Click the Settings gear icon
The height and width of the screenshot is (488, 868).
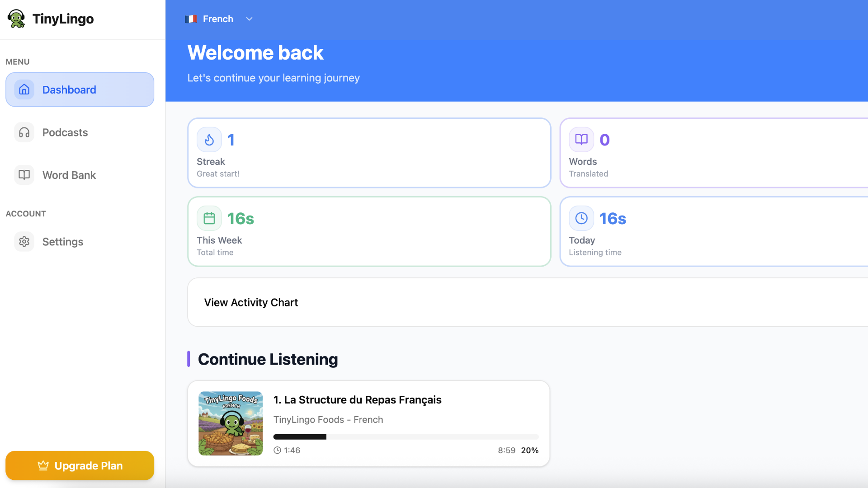(x=24, y=241)
